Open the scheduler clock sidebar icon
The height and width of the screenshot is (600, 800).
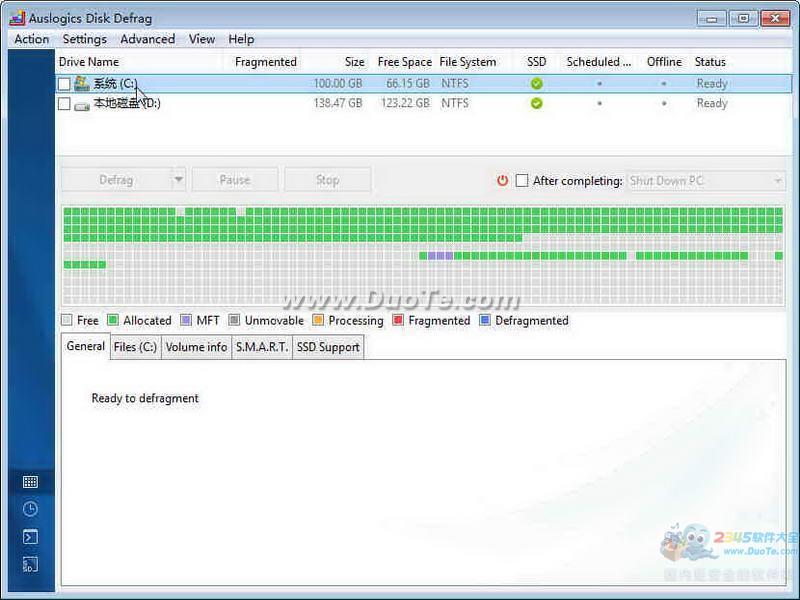[30, 509]
